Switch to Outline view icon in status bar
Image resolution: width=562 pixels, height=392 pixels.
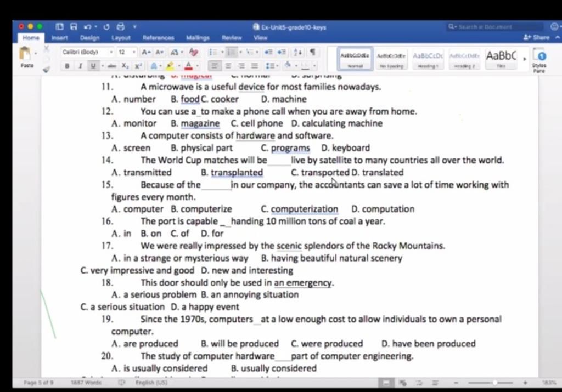420,383
